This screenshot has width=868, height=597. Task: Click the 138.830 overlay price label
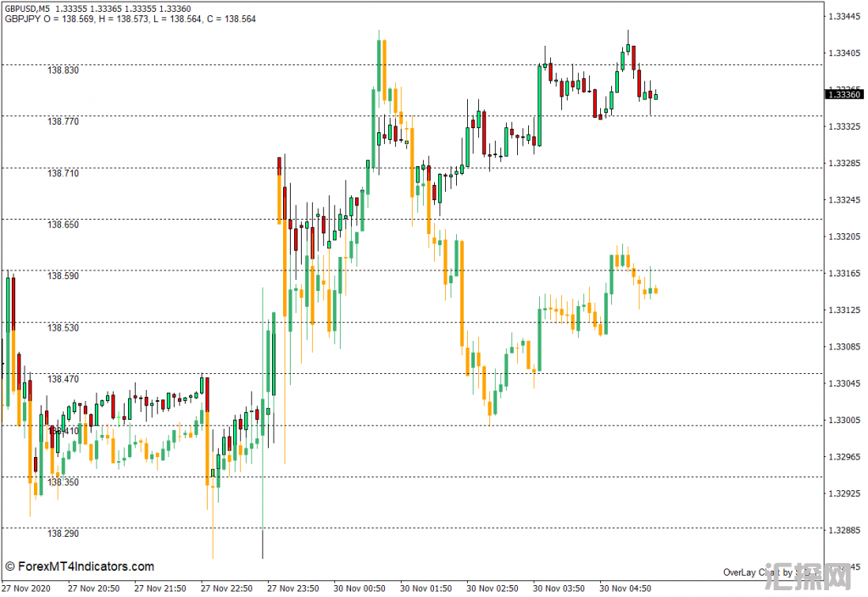click(64, 70)
